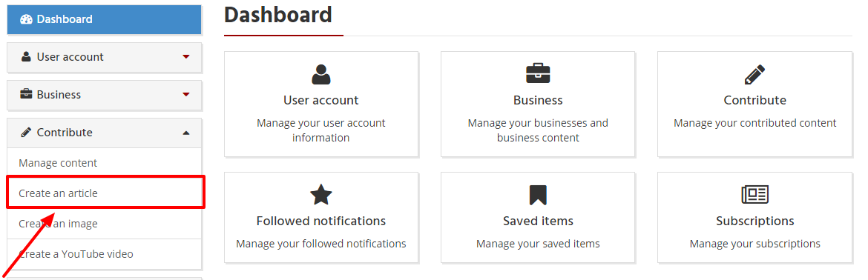Click the pencil icon in Contribute sidebar item

tap(26, 133)
